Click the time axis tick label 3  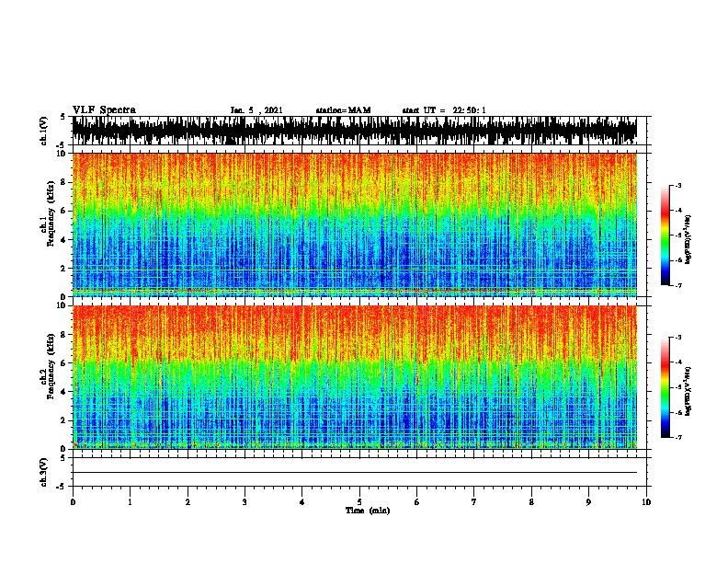click(x=245, y=501)
